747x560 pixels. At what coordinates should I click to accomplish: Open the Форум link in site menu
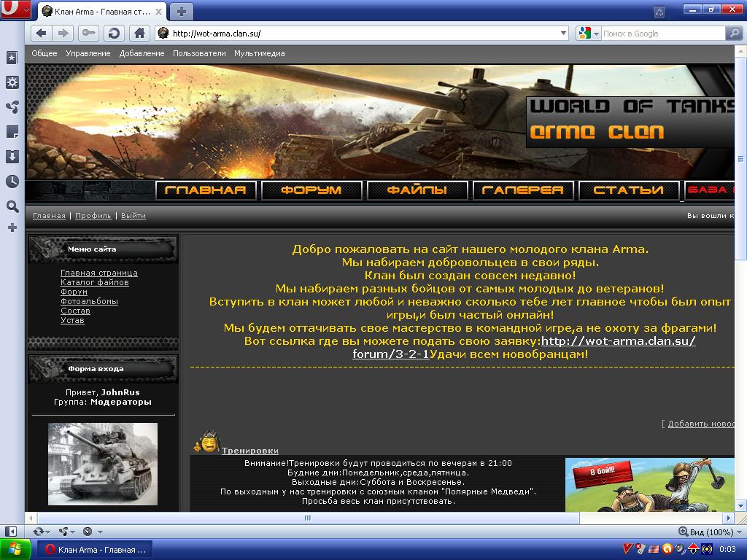74,292
